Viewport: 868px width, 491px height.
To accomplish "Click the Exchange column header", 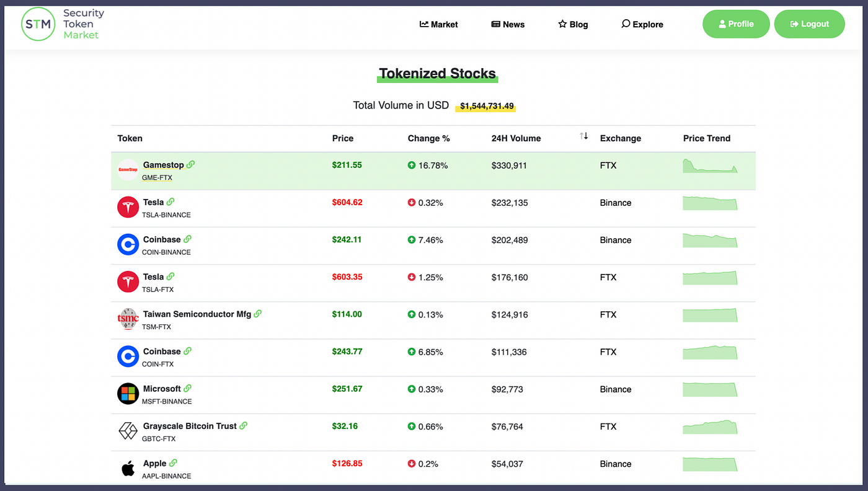I will click(621, 138).
